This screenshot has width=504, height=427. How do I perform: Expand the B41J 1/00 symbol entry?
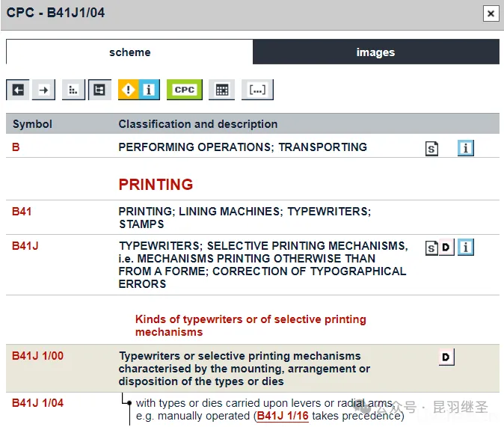pyautogui.click(x=37, y=356)
